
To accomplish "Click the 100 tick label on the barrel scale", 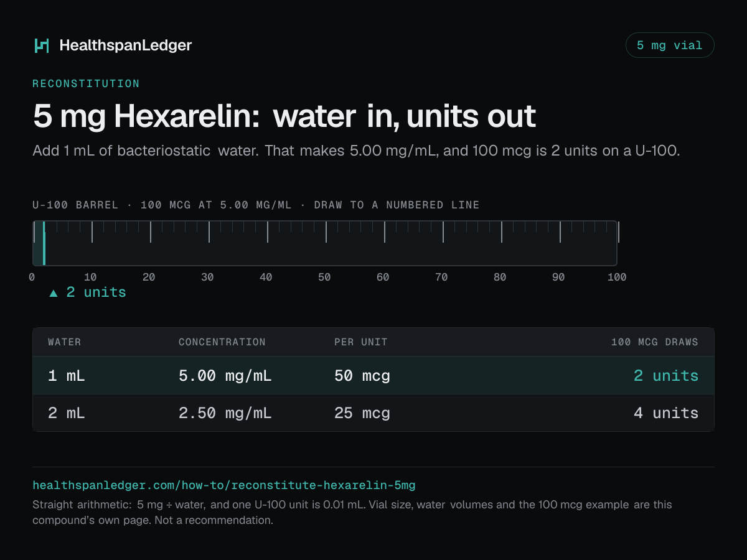I will [617, 278].
